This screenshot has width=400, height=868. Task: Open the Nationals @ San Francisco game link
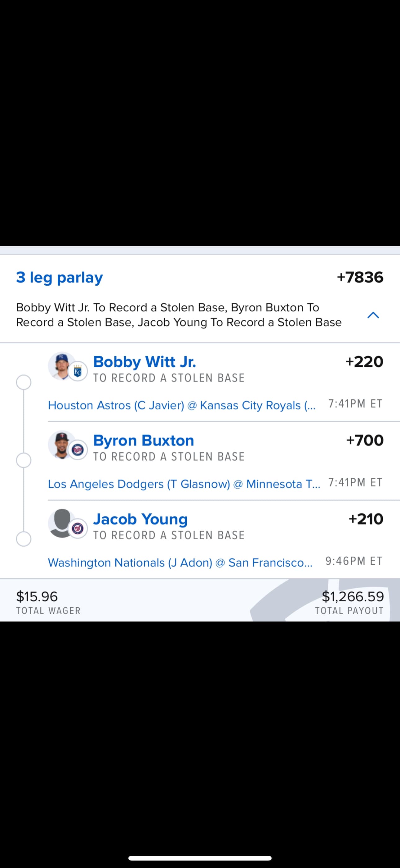180,563
